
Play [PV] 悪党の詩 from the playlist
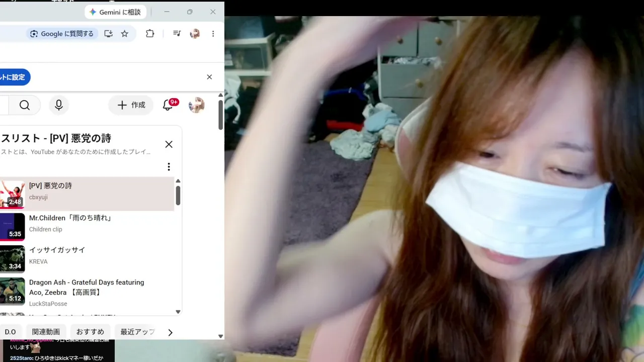[x=87, y=194]
